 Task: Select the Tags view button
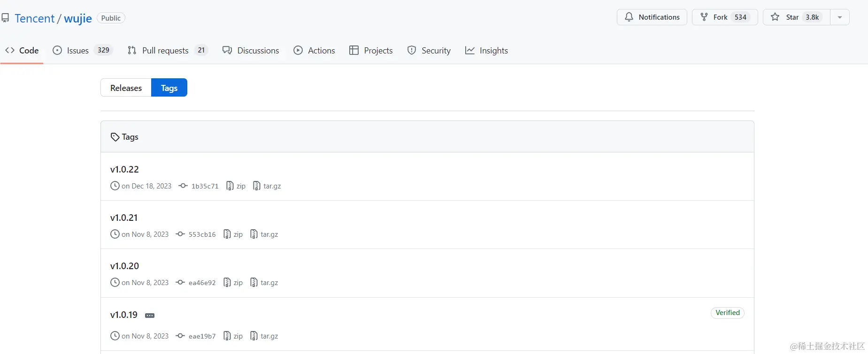[x=169, y=88]
